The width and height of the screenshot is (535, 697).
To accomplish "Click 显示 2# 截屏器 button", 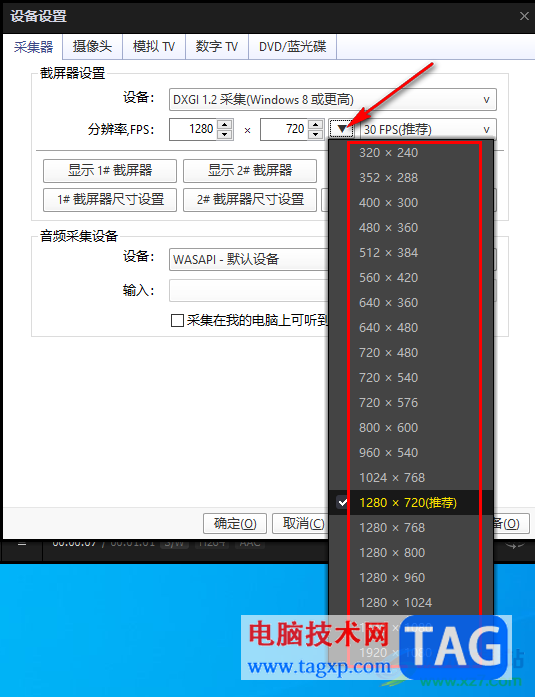I will (250, 171).
